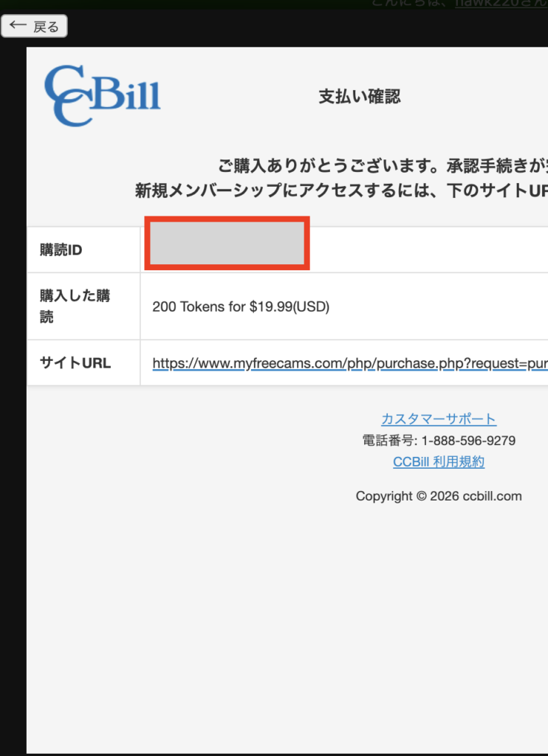Click the 電話番号 label in footer
This screenshot has width=548, height=756.
pyautogui.click(x=390, y=441)
